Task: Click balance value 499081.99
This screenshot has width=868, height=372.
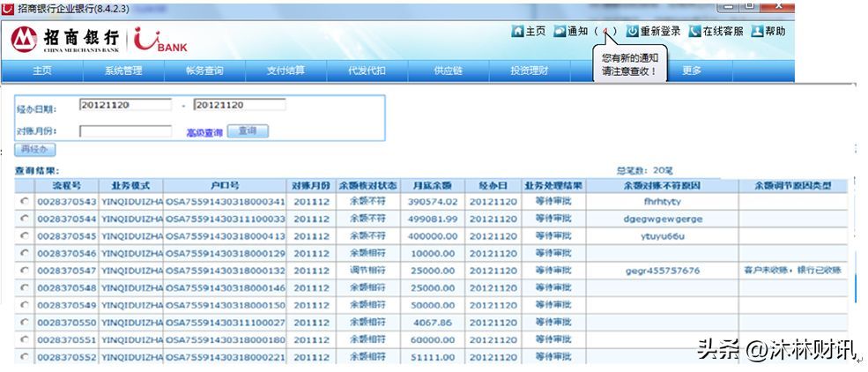Action: [433, 219]
